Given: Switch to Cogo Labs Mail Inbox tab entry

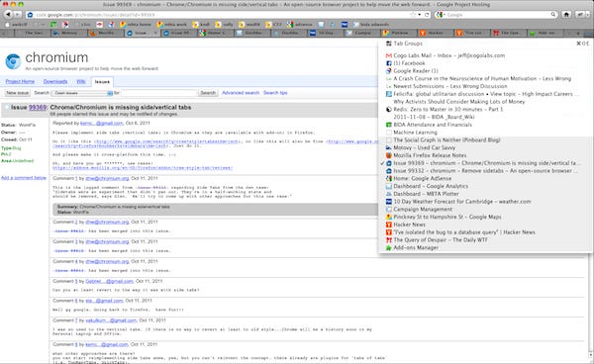Looking at the screenshot, I should (x=485, y=55).
